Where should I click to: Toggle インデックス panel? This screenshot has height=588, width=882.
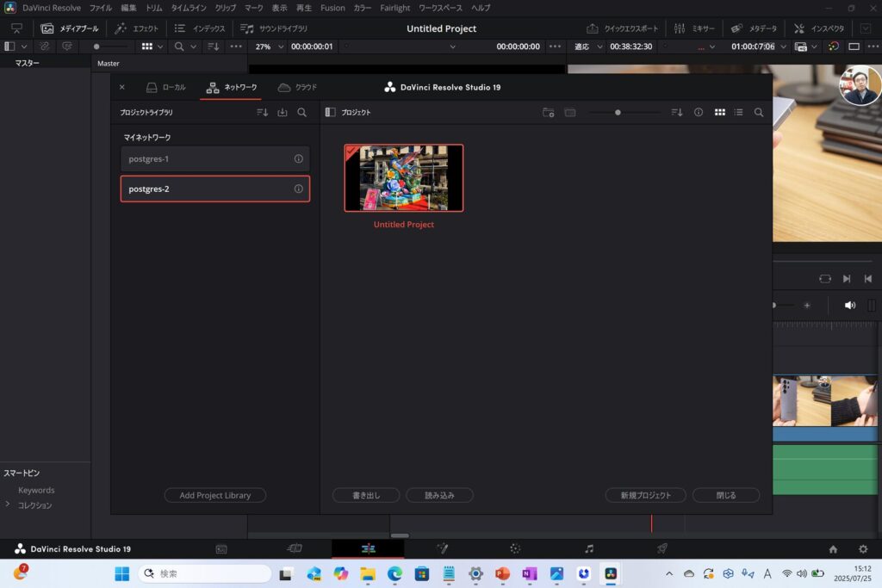click(x=200, y=28)
